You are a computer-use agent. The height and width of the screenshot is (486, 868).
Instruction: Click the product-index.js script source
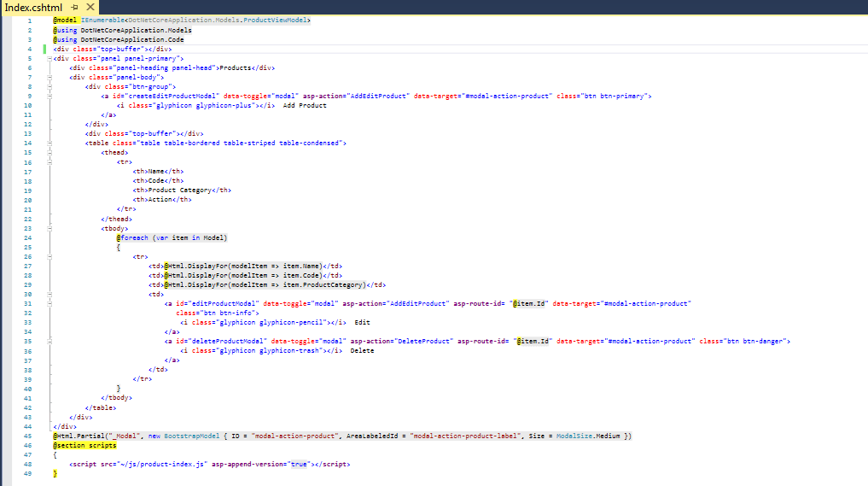click(164, 465)
